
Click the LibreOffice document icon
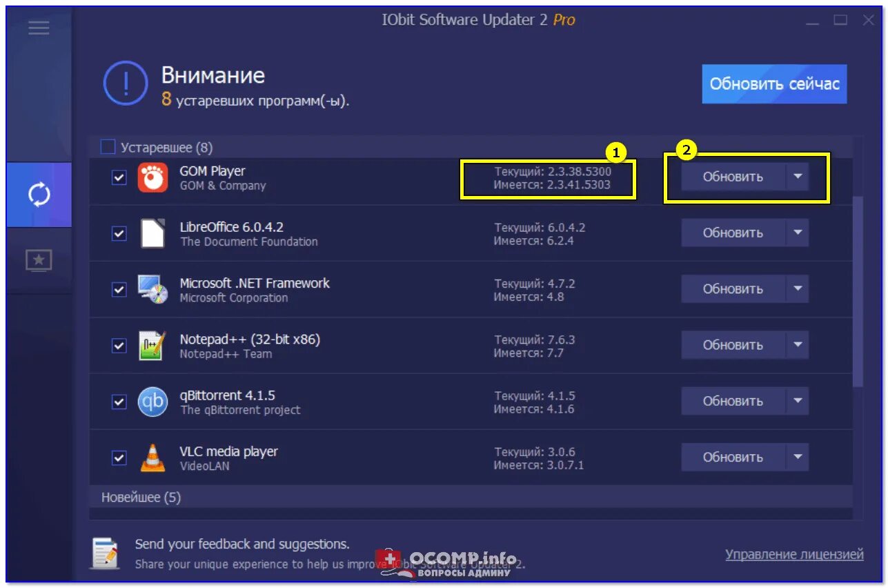point(152,233)
